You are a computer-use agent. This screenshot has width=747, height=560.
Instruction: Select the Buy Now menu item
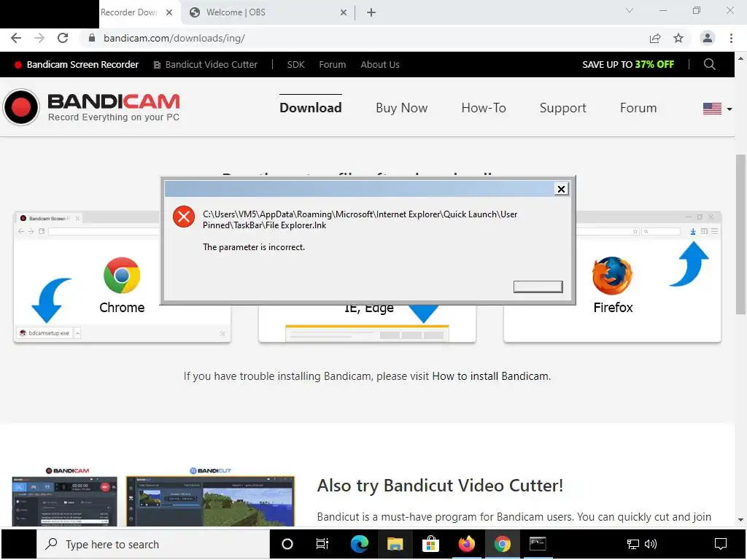[402, 108]
